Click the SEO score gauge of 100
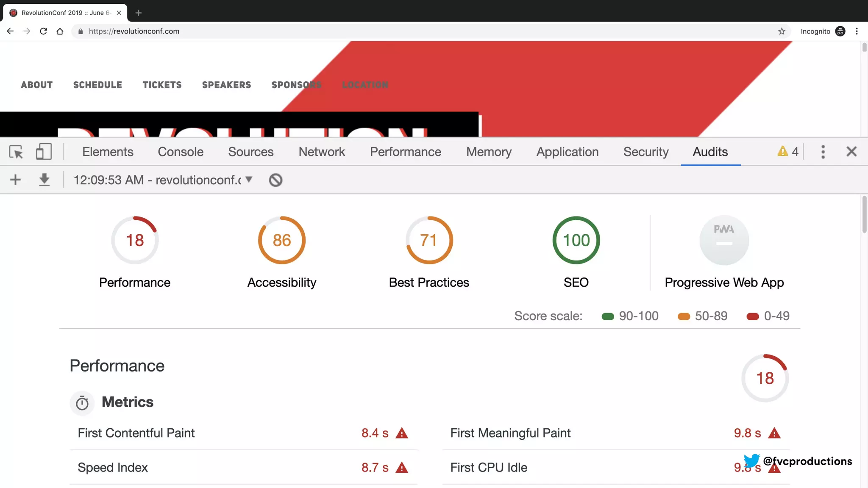Image resolution: width=868 pixels, height=488 pixels. [x=576, y=240]
